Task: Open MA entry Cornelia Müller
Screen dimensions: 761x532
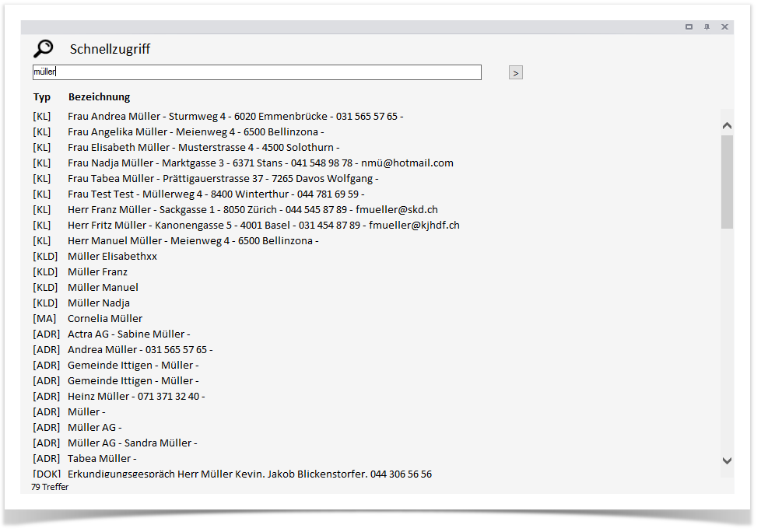Action: tap(105, 319)
